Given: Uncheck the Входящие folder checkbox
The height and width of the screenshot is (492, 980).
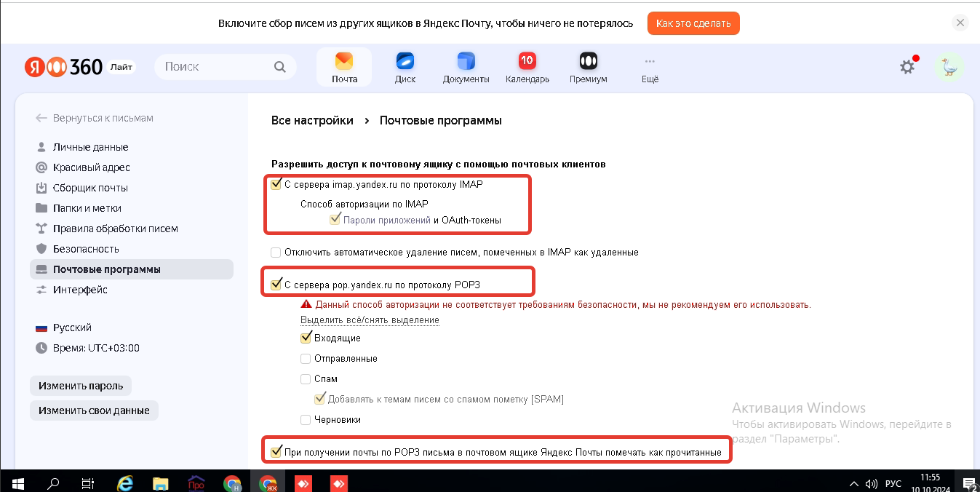Looking at the screenshot, I should [306, 338].
